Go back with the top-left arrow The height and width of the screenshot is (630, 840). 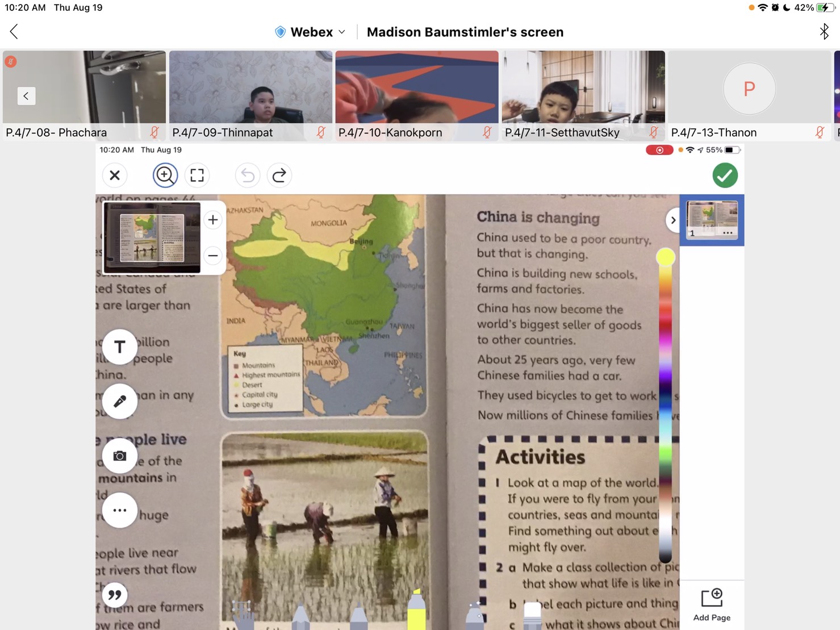(x=14, y=32)
